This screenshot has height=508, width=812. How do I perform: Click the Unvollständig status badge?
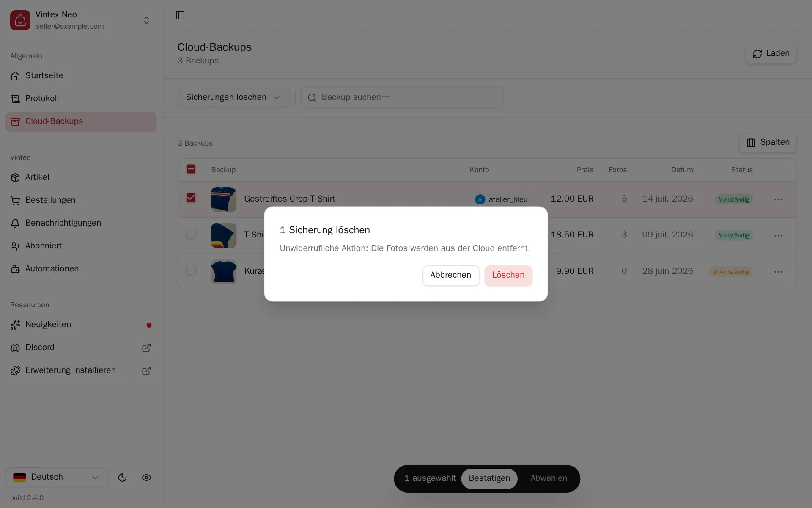pyautogui.click(x=730, y=272)
